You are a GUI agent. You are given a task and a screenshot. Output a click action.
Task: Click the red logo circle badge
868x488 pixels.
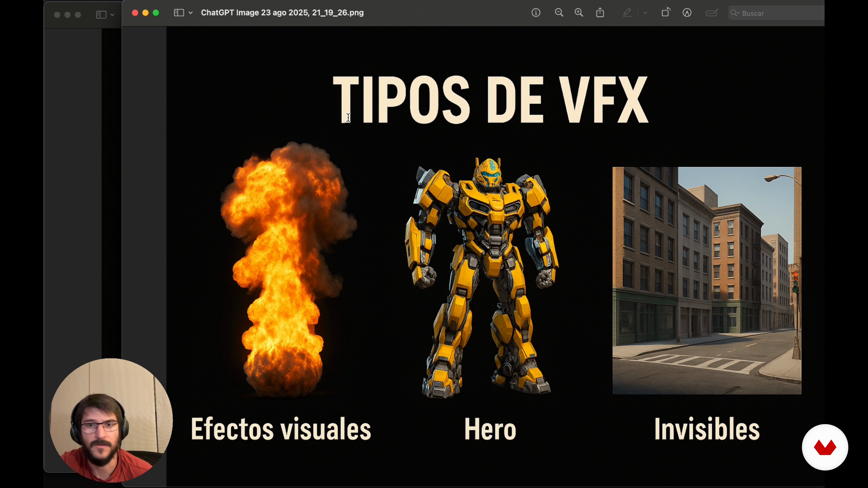[825, 447]
